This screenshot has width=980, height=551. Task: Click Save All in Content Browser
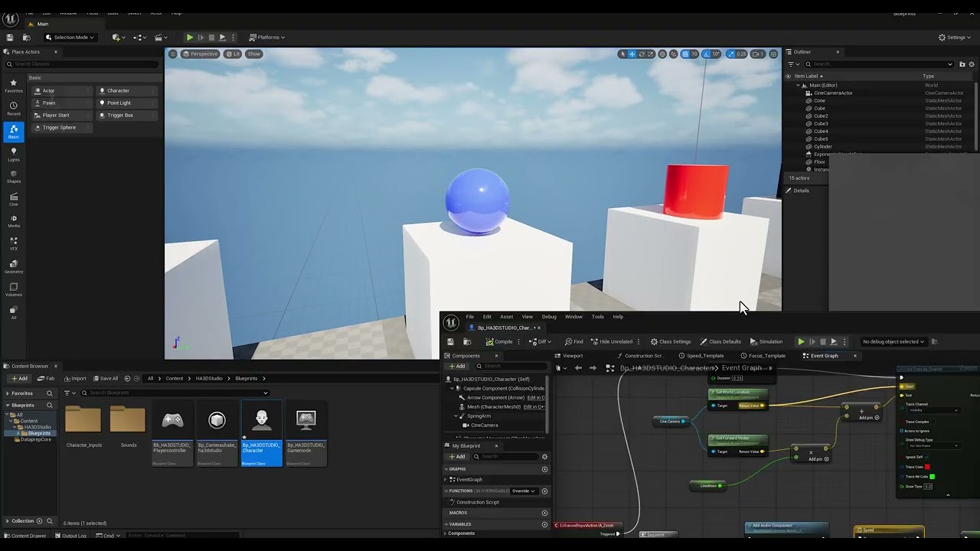pos(106,379)
